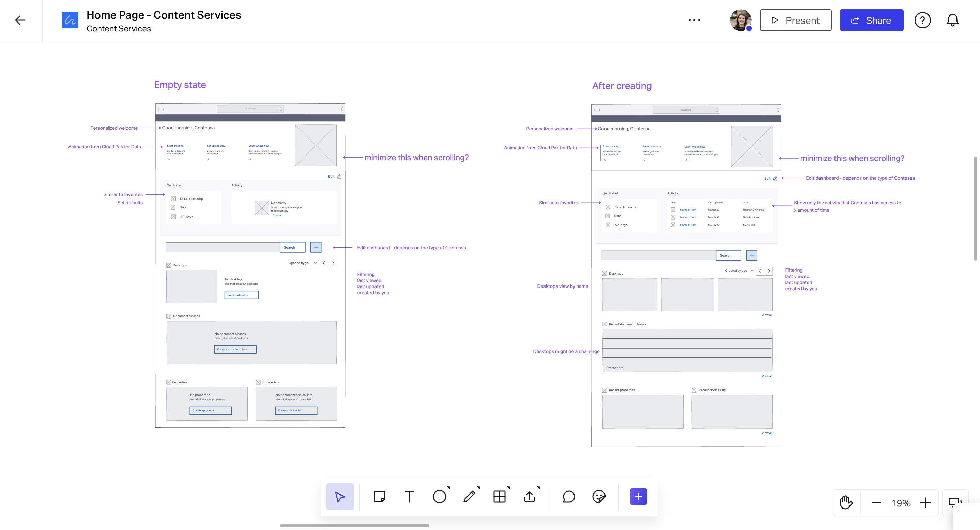
Task: Select the table grid tool
Action: tap(499, 497)
